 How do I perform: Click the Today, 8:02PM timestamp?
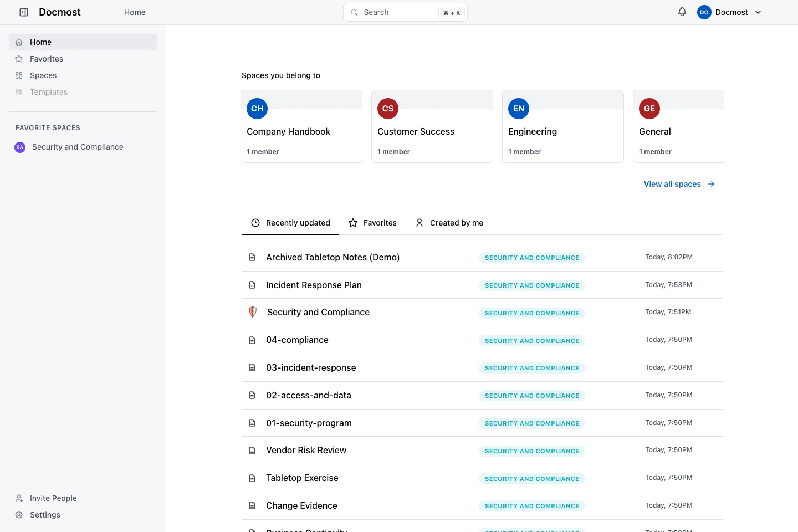[669, 257]
